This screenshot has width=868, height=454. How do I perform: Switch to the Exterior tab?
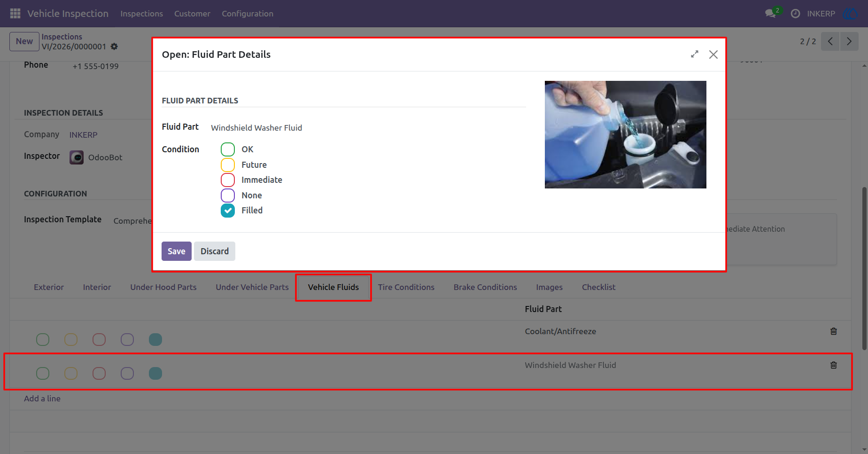click(49, 287)
